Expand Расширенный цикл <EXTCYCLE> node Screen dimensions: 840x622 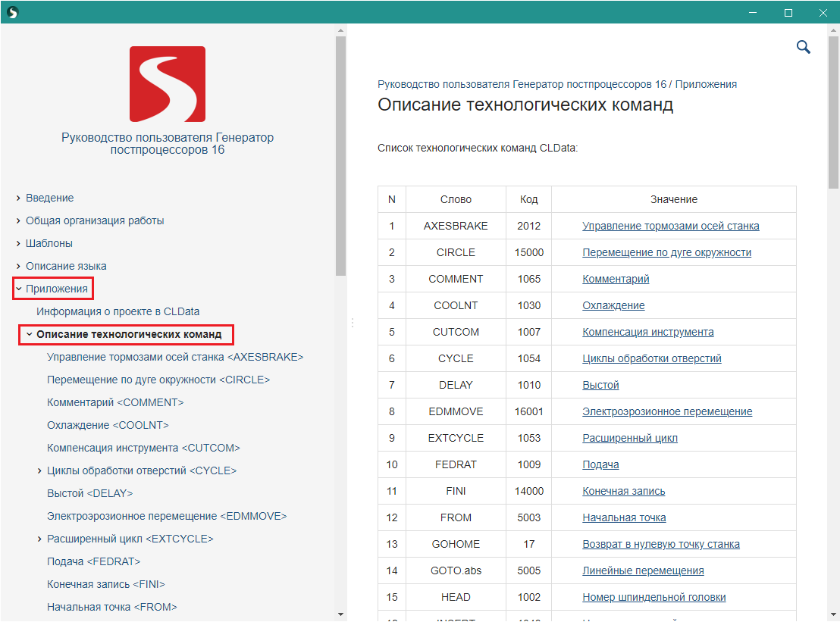pos(39,539)
